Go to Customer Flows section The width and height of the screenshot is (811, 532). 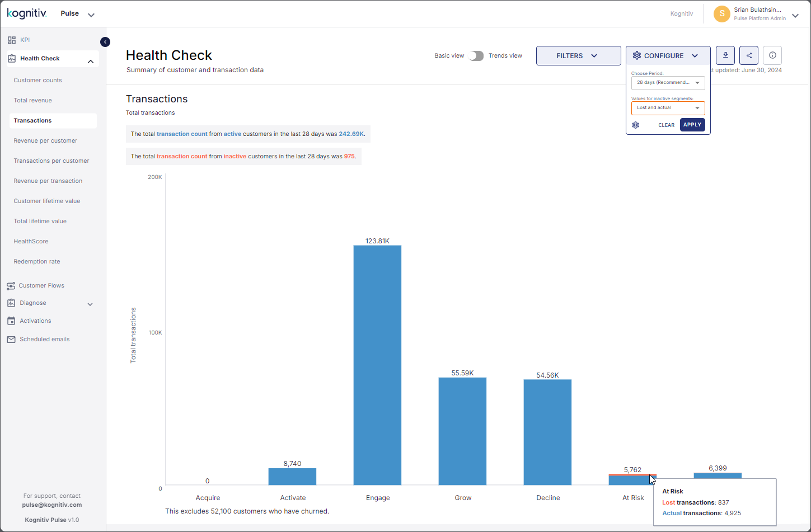point(41,285)
